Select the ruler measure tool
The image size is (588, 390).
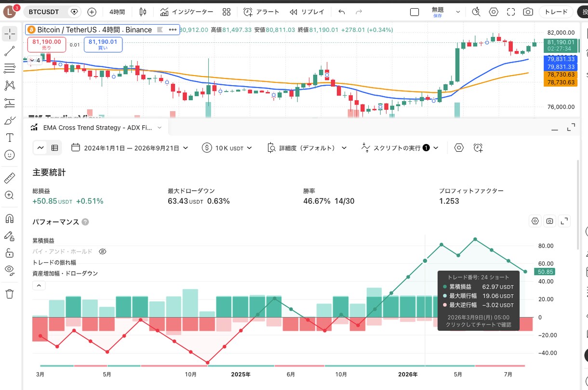9,178
